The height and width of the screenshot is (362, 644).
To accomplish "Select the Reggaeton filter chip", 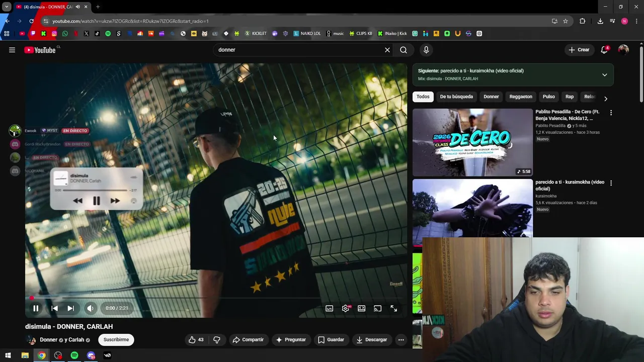I will coord(521,97).
